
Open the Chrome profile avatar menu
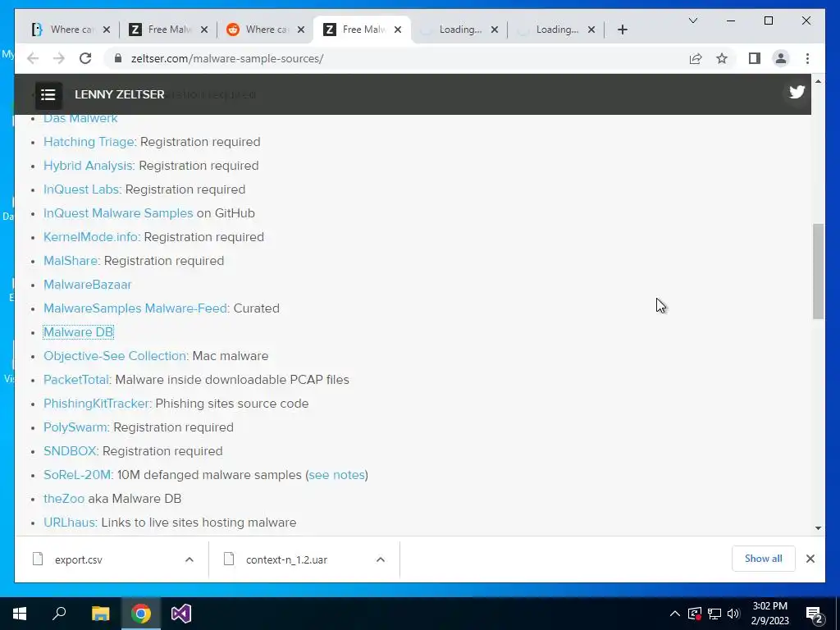point(781,58)
